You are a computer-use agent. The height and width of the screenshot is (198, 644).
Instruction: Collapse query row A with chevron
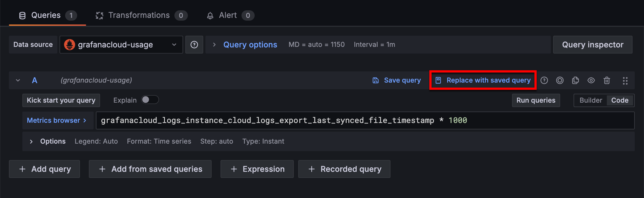18,80
